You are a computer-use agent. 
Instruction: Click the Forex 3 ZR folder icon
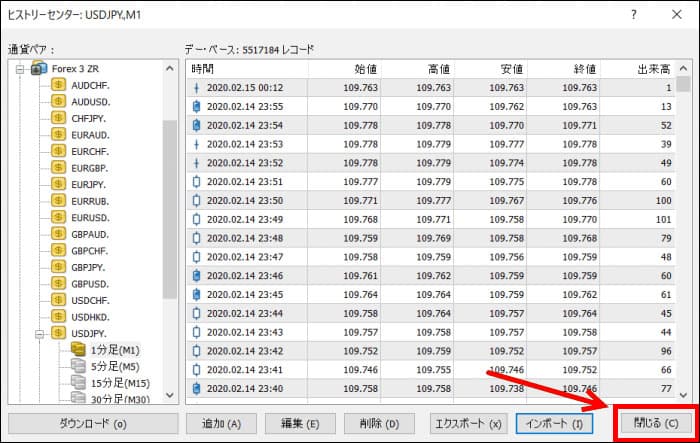pyautogui.click(x=39, y=68)
